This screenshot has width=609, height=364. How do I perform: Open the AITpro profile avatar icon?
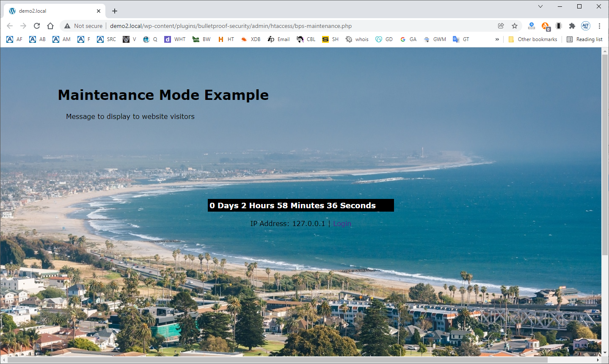coord(586,26)
